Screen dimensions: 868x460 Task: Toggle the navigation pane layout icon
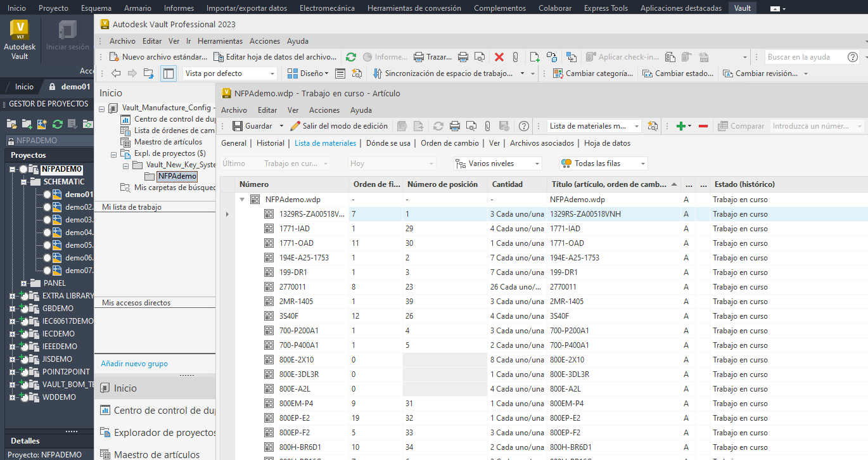[168, 73]
